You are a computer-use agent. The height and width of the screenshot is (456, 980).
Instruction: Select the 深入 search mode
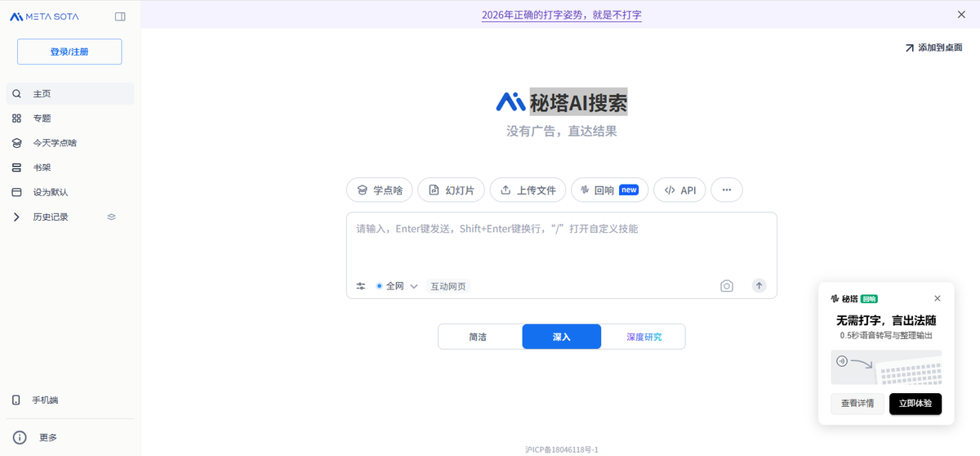click(x=561, y=337)
